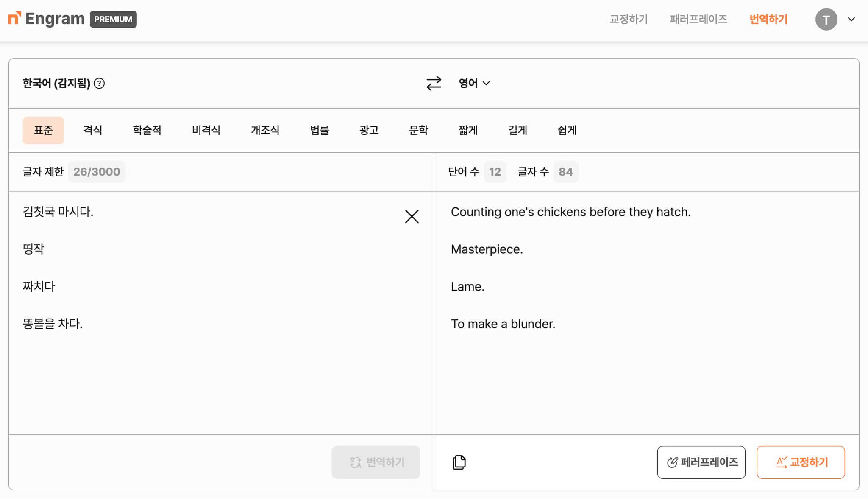Choose the 비격식 translation style
Viewport: 868px width, 498px height.
[x=206, y=130]
